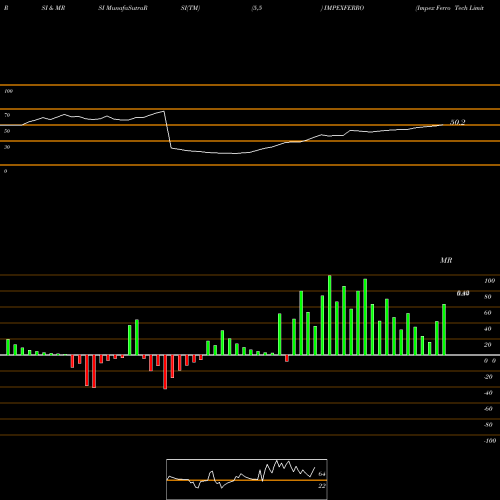The image size is (500, 500).
Task: Click the MR scale label -60
Action: (x=488, y=409)
